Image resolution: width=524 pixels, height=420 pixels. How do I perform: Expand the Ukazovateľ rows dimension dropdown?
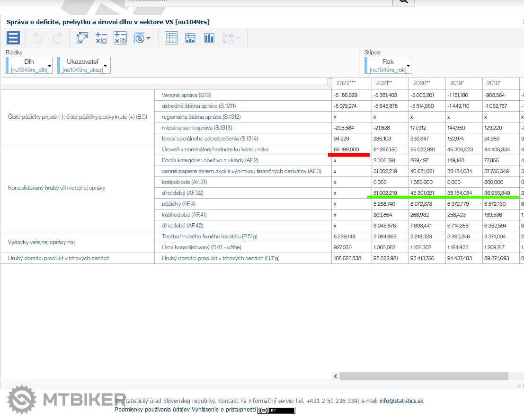point(106,65)
